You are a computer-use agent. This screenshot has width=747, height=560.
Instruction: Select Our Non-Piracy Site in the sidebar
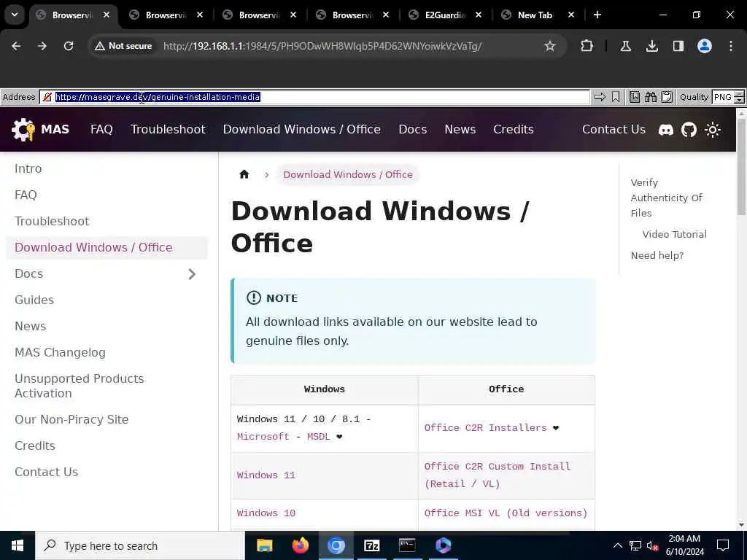[71, 419]
